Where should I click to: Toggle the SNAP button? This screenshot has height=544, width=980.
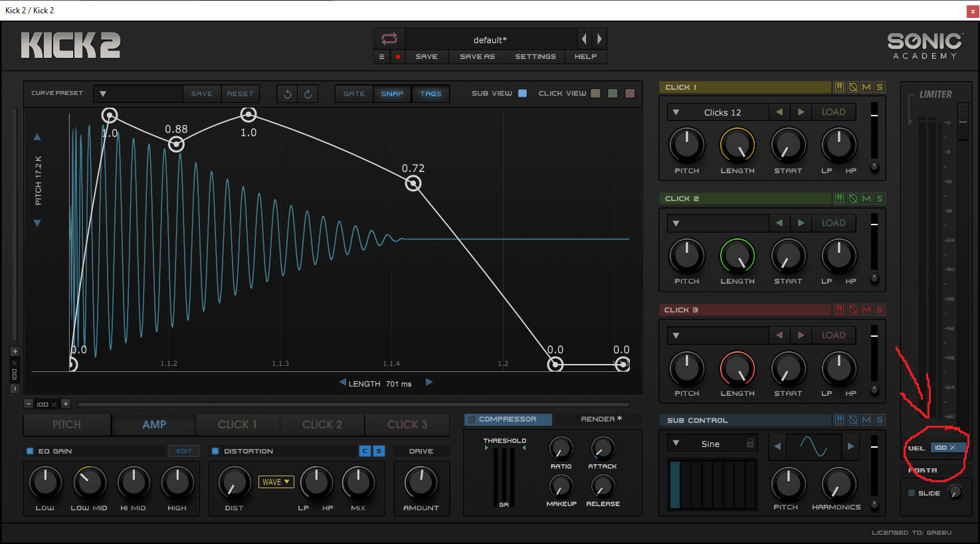point(392,94)
